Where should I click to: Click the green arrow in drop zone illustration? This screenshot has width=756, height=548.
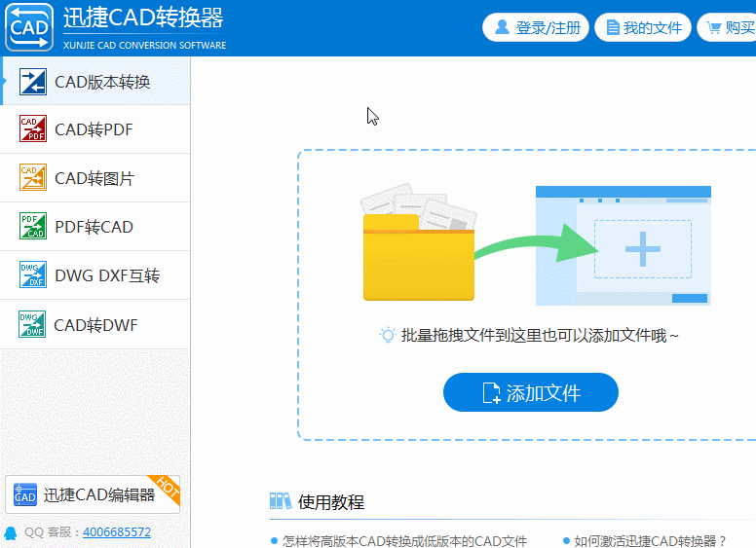pos(536,243)
